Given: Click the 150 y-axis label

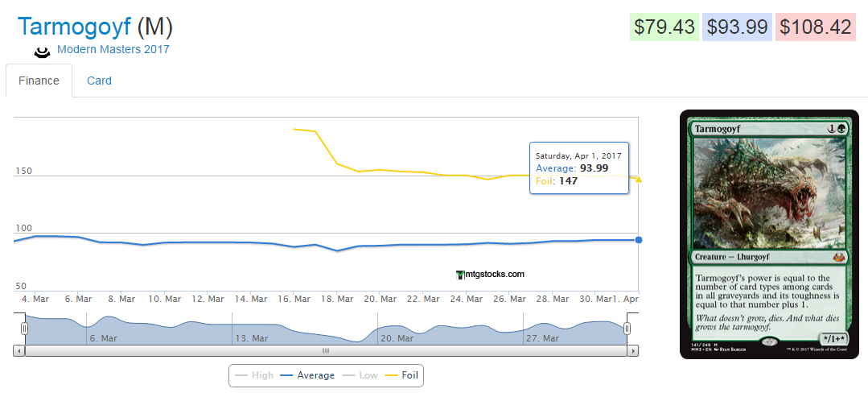Looking at the screenshot, I should click(x=23, y=171).
